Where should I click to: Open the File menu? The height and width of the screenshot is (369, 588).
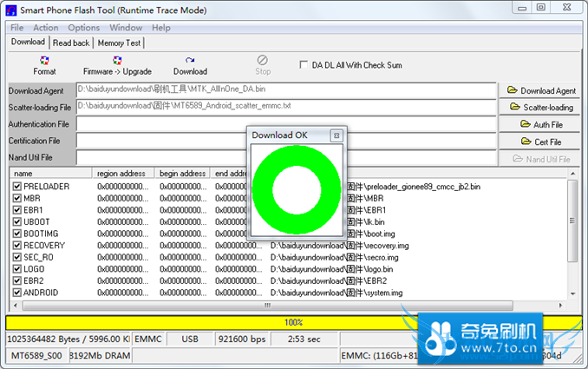[x=16, y=28]
